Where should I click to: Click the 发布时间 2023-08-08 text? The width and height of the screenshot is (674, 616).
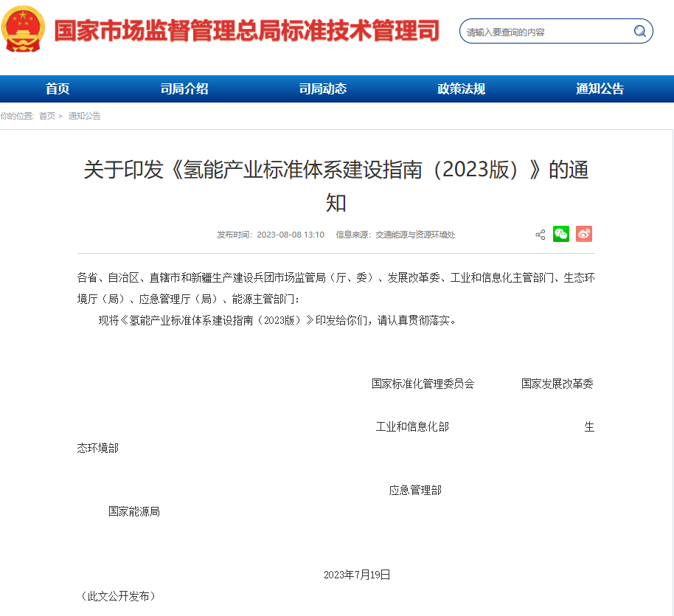click(271, 235)
